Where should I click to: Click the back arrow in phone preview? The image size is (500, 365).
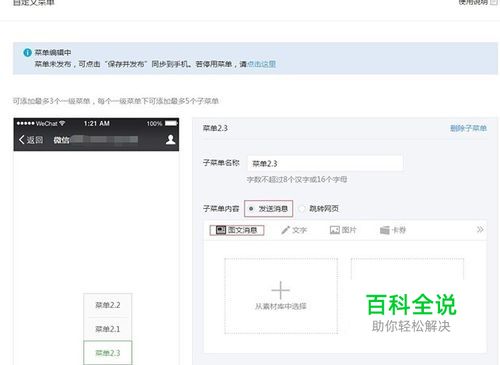click(x=22, y=139)
